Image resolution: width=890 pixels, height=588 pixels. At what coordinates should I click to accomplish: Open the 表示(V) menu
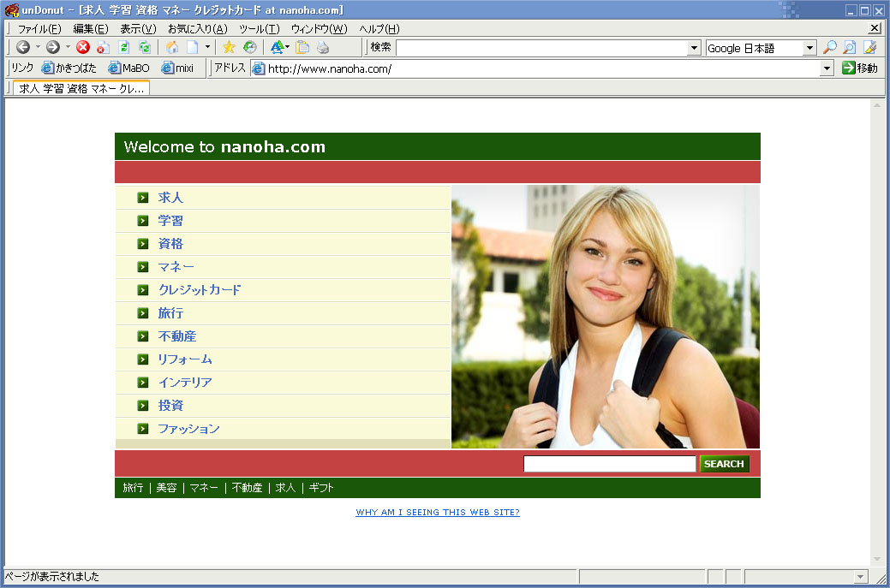click(x=138, y=29)
